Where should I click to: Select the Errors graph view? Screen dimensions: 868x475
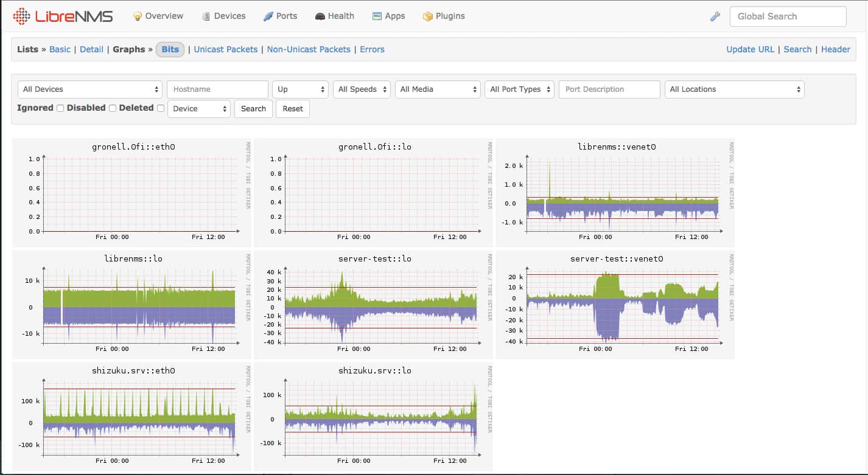[372, 49]
